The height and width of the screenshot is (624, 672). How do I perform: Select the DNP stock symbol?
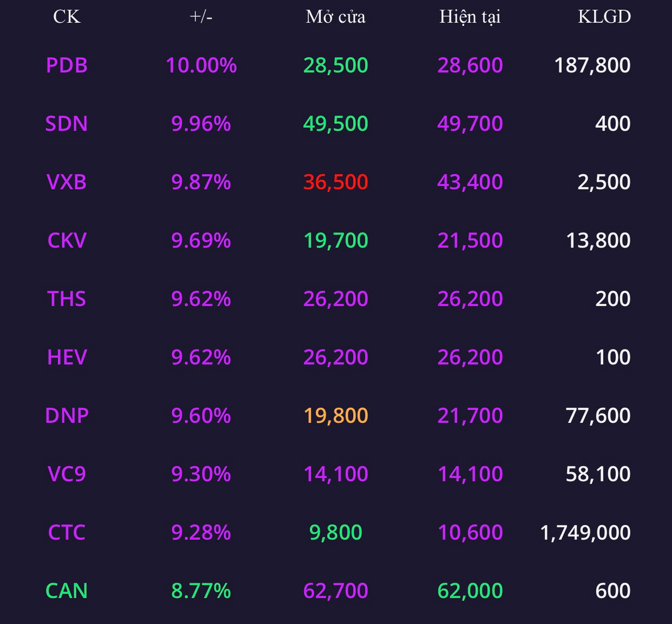[x=67, y=416]
